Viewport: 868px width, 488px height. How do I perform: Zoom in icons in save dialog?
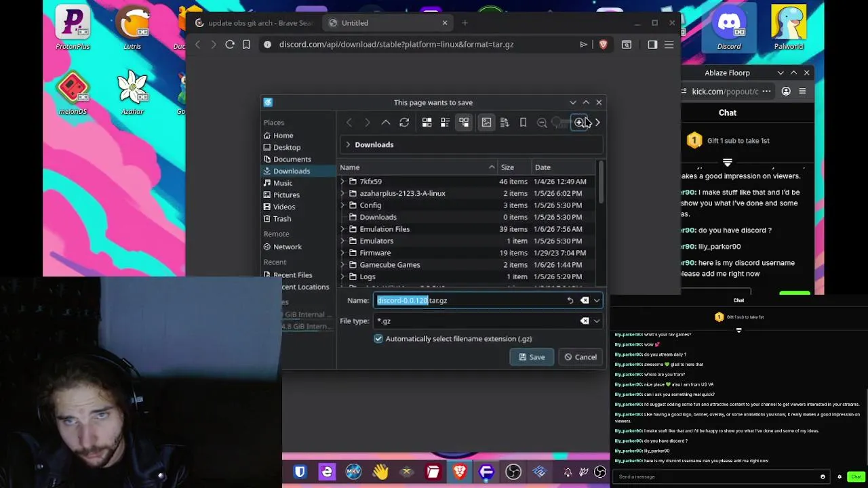pyautogui.click(x=579, y=123)
